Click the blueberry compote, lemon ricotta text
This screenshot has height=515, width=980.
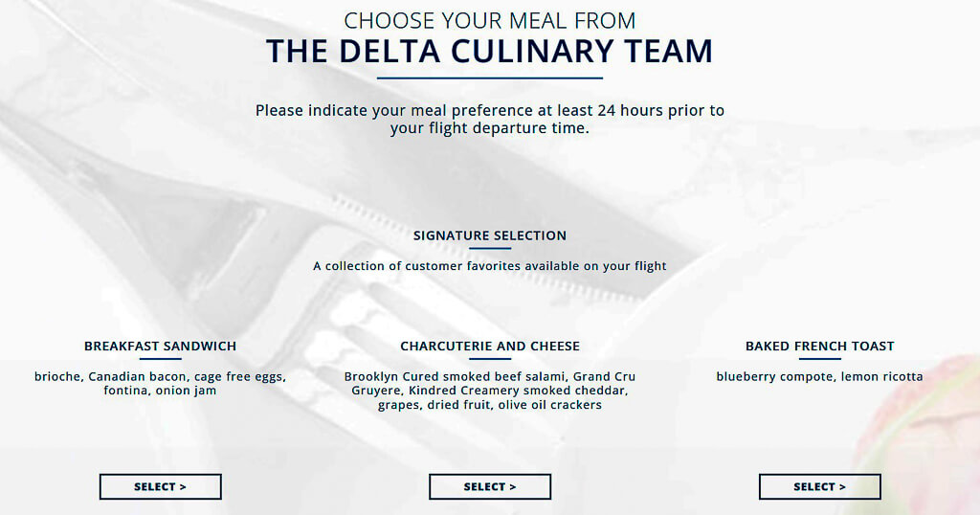tap(820, 377)
